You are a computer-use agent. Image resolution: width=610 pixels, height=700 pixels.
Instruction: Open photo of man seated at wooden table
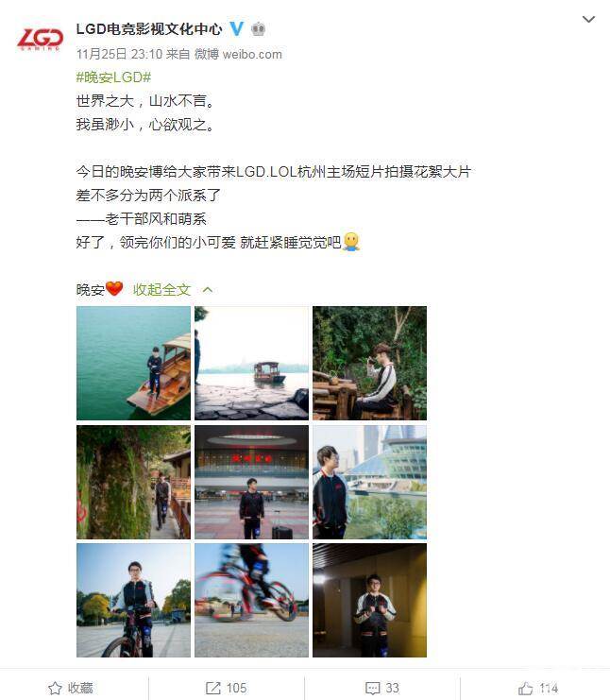[369, 363]
